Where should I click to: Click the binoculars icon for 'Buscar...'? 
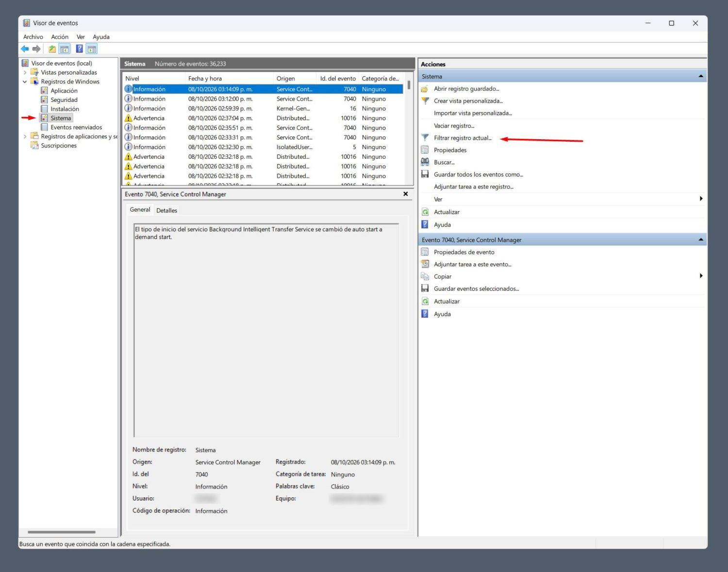[425, 162]
